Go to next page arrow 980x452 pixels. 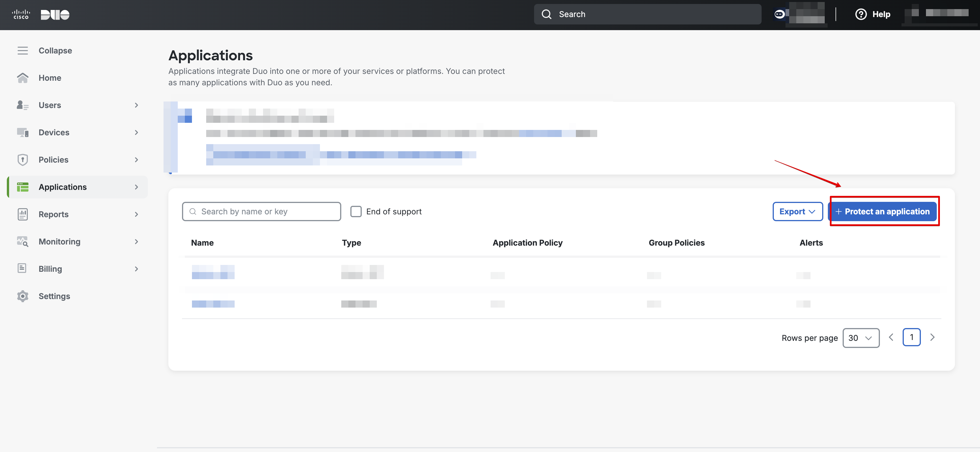[932, 337]
